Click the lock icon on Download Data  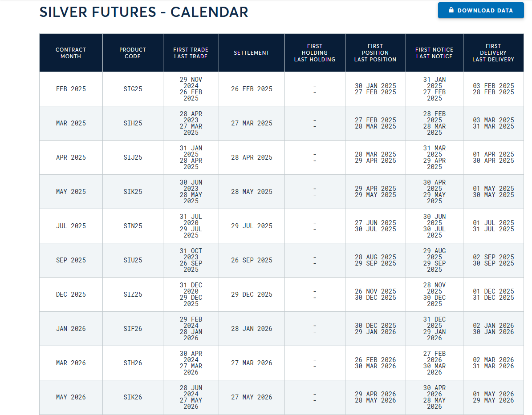pos(451,10)
